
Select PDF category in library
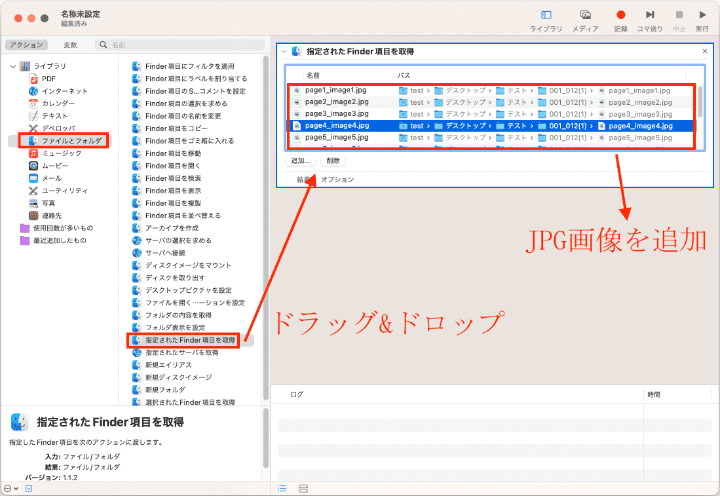click(x=48, y=78)
